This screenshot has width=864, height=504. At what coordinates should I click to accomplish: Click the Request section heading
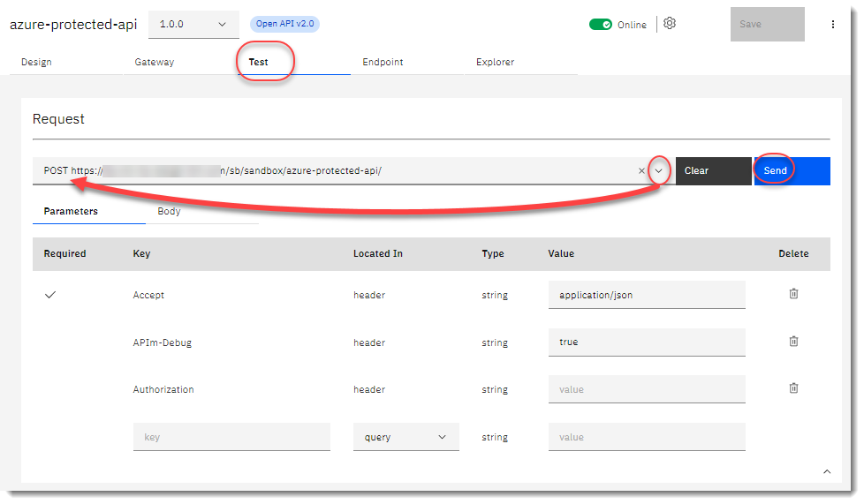click(x=58, y=119)
